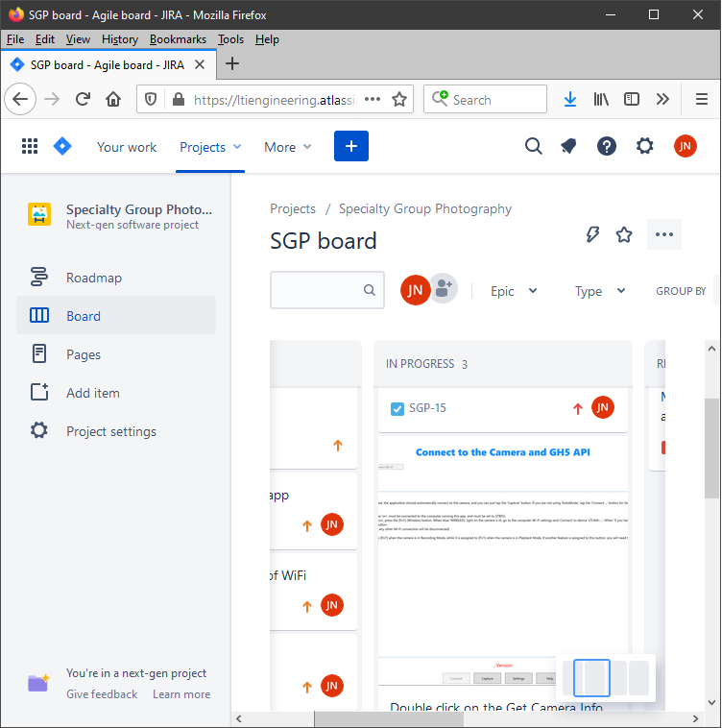Image resolution: width=722 pixels, height=728 pixels.
Task: Open the Help question mark icon
Action: (607, 146)
